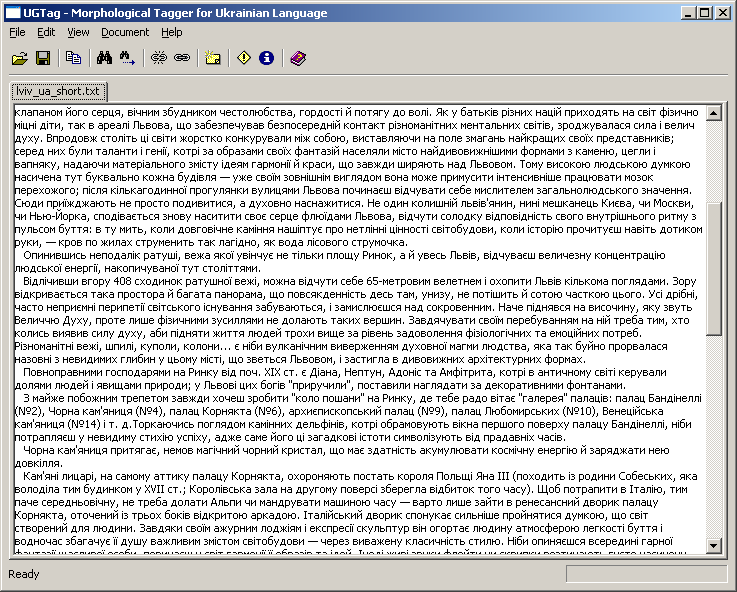Open the purple help book icon

298,58
